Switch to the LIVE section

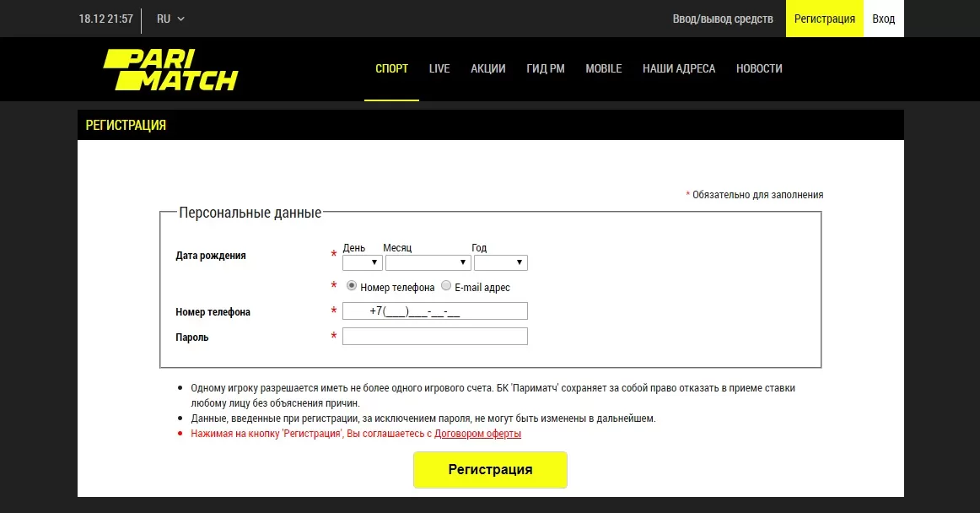click(439, 69)
